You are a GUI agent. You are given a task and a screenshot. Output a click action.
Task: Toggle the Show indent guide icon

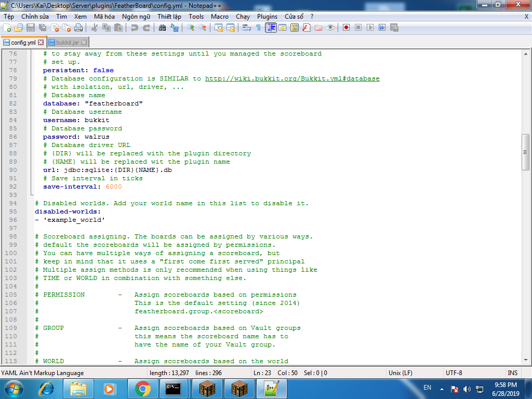[x=271, y=28]
